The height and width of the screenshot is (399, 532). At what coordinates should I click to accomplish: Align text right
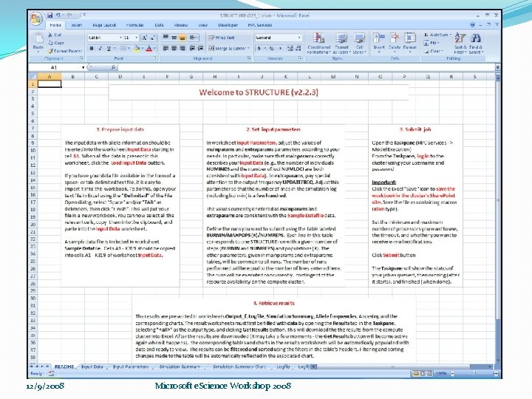click(x=183, y=49)
